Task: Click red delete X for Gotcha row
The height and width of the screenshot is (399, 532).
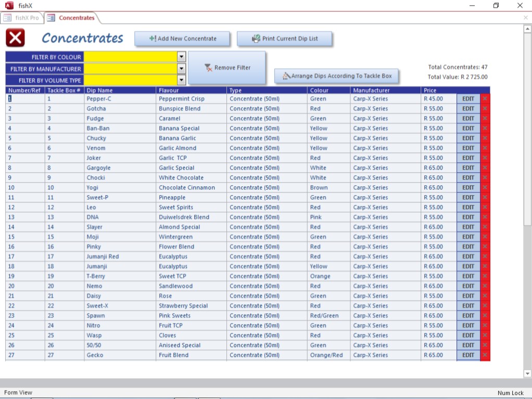Action: coord(485,109)
